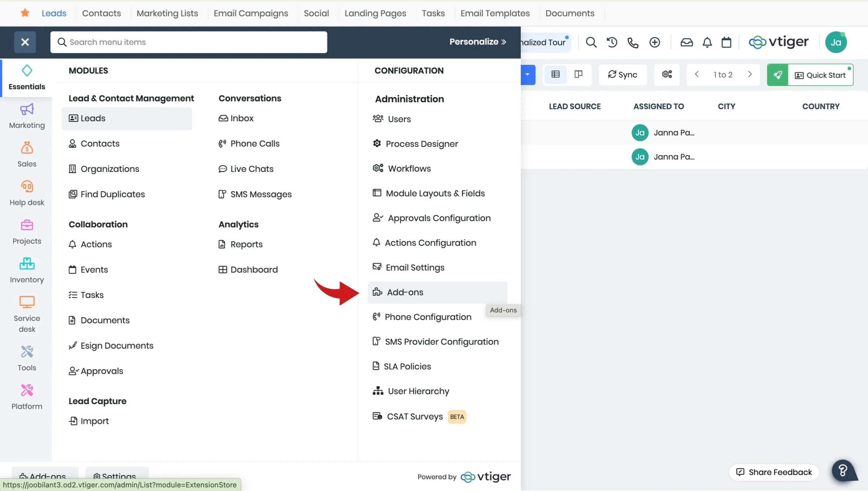Click the notifications bell icon
The height and width of the screenshot is (491, 868).
click(707, 42)
